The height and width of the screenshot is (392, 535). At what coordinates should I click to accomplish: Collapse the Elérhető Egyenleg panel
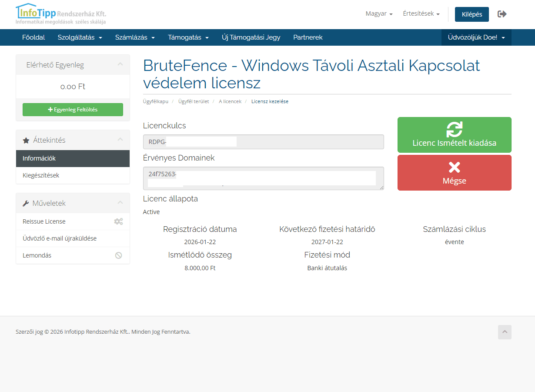tap(120, 65)
